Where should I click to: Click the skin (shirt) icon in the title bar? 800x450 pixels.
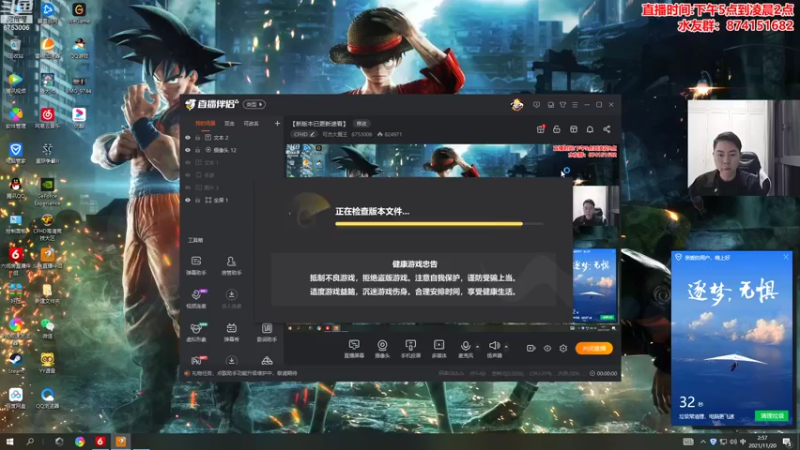point(563,105)
